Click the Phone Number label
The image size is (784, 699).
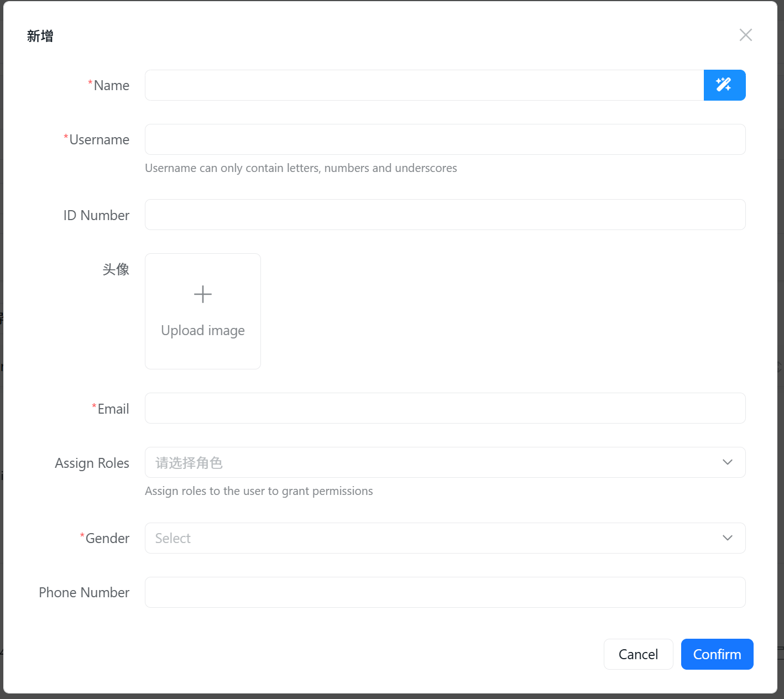coord(84,593)
